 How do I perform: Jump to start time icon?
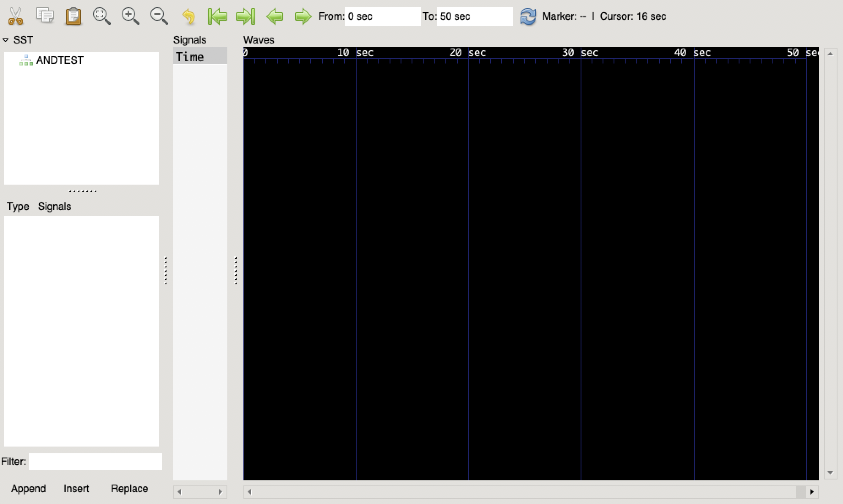[x=217, y=16]
